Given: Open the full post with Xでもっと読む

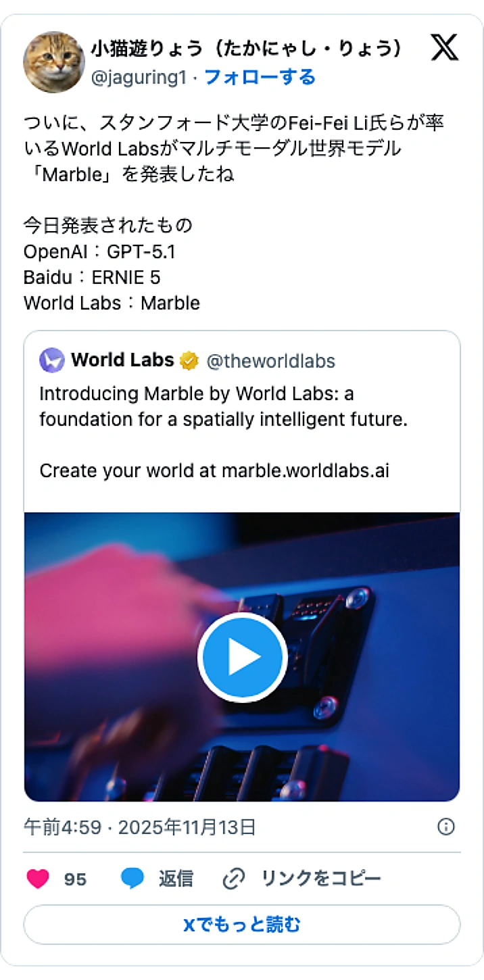Looking at the screenshot, I should [242, 924].
